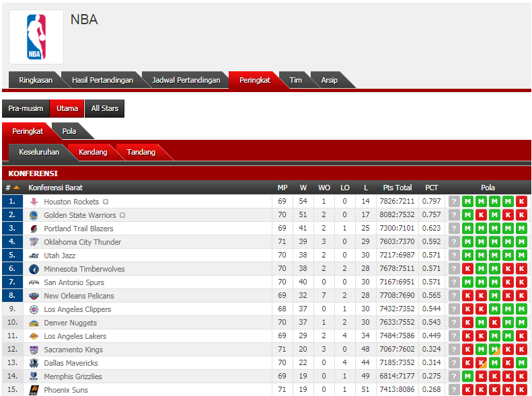Sort by the PCT column header
The image size is (532, 396).
(x=432, y=188)
